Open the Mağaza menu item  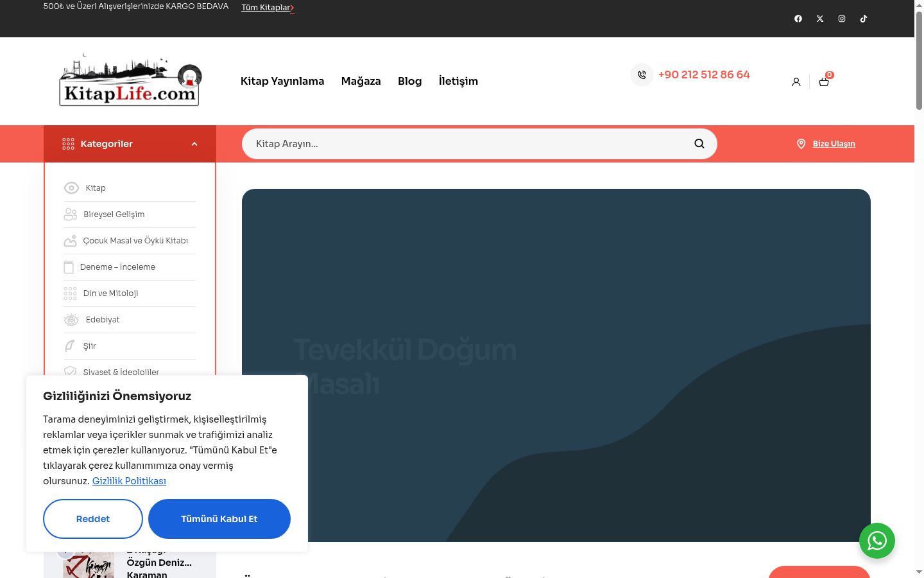(x=361, y=81)
